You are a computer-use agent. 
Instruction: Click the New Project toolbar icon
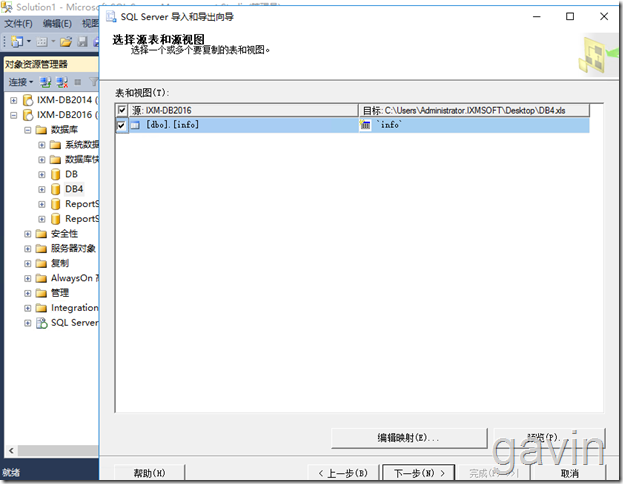click(17, 41)
